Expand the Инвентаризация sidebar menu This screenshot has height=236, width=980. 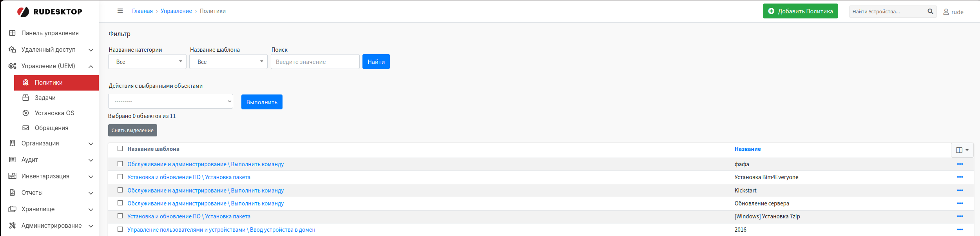pyautogui.click(x=51, y=176)
